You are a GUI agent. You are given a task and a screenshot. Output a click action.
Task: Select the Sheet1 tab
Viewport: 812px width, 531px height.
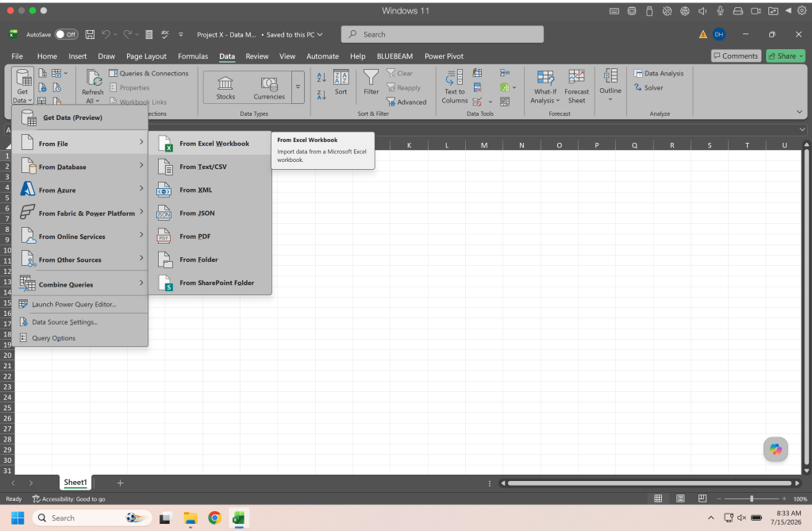pos(75,483)
